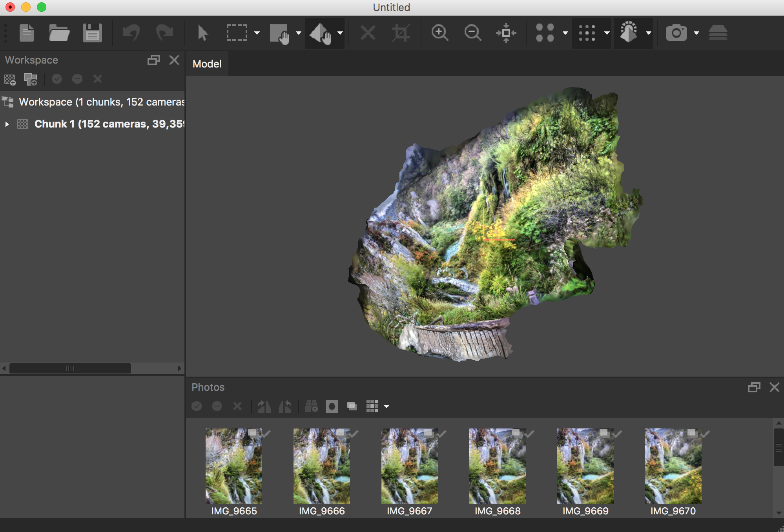Open a project with folder icon
784x532 pixels.
click(59, 33)
